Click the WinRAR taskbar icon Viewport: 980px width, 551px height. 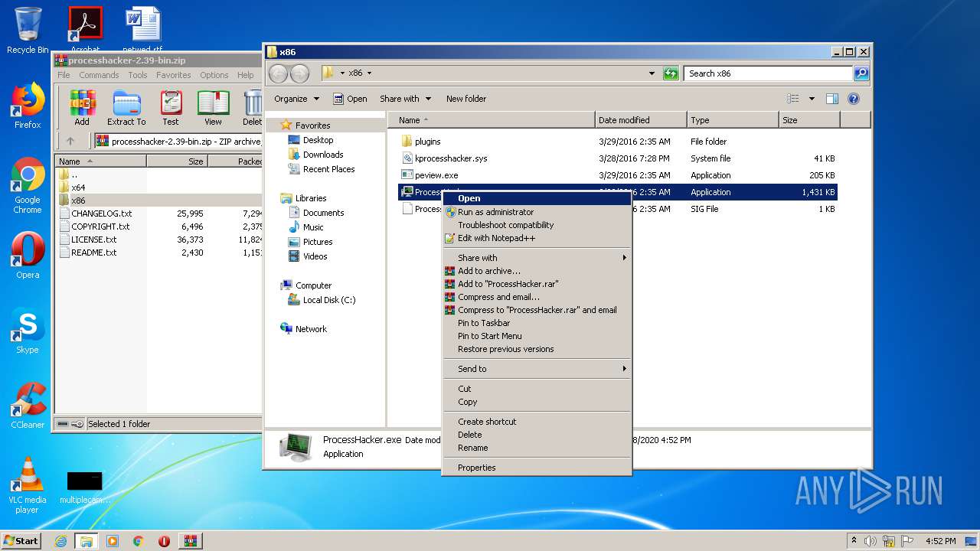click(x=190, y=541)
